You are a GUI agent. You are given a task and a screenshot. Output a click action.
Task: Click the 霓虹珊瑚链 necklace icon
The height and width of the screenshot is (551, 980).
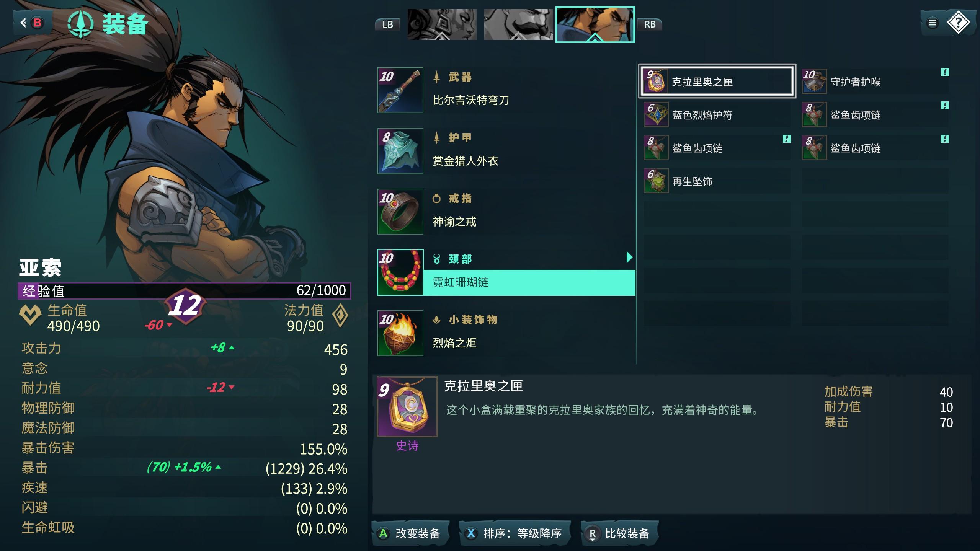coord(400,272)
